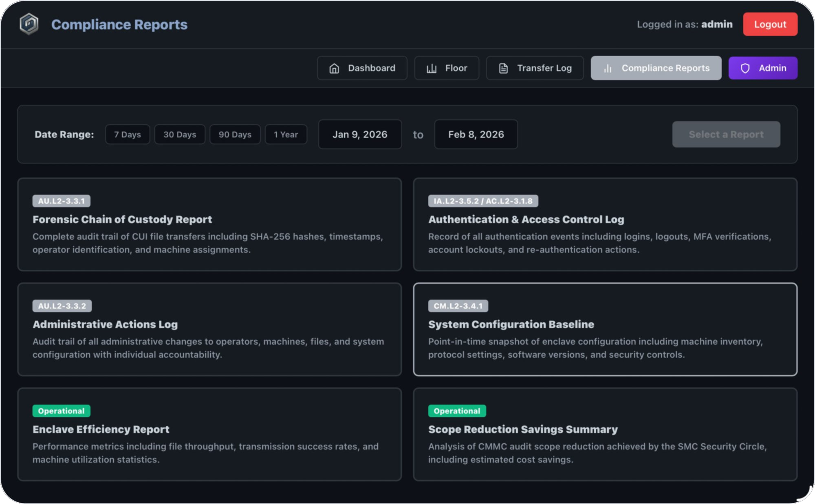Screen dimensions: 815x504
Task: Select the 7 Days range
Action: pos(128,134)
